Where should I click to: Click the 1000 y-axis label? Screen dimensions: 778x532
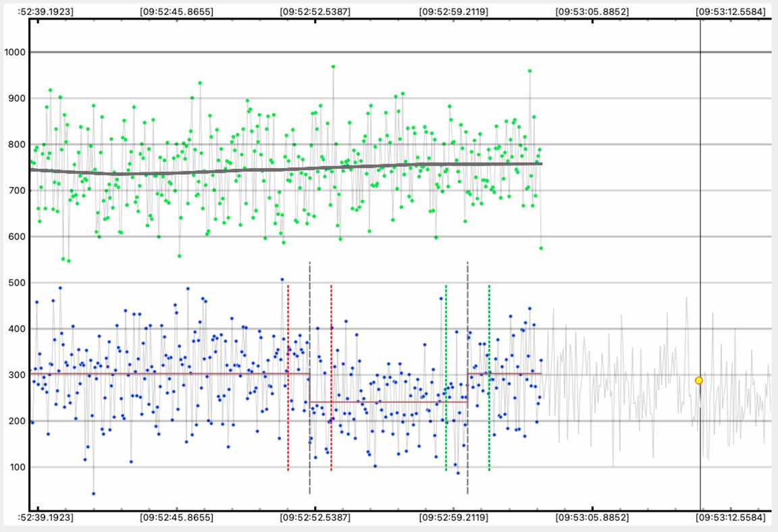(14, 53)
